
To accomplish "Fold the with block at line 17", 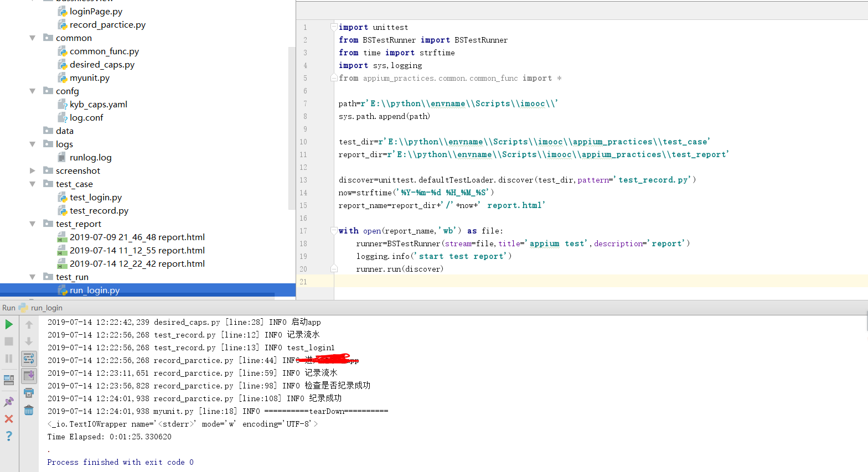I will 334,230.
